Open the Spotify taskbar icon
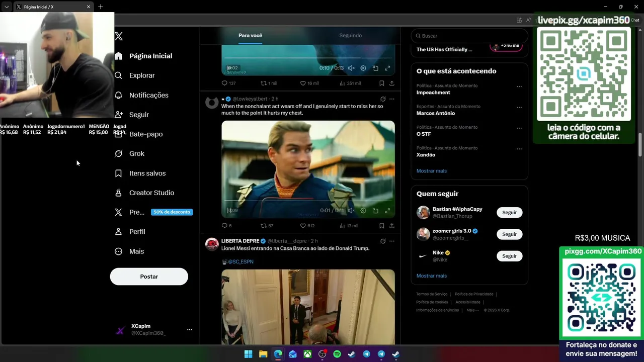The width and height of the screenshot is (644, 362). click(337, 354)
